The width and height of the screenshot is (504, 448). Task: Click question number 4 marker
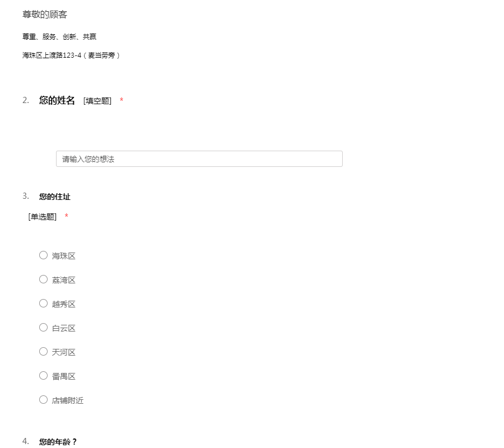tap(26, 441)
